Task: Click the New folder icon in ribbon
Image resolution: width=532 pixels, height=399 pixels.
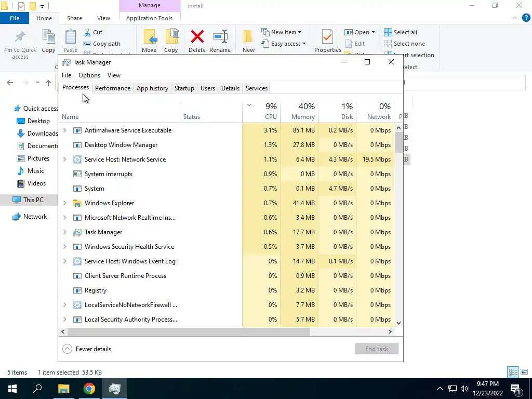Action: tap(248, 37)
